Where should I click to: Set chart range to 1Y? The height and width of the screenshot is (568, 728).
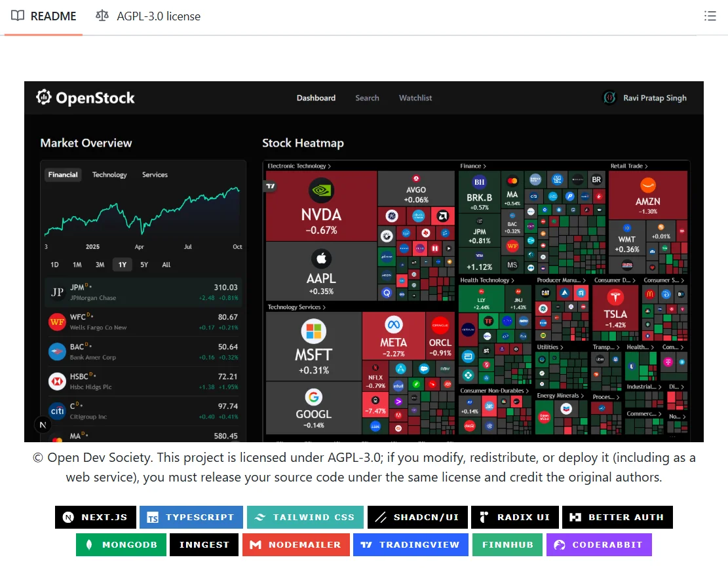pos(122,265)
